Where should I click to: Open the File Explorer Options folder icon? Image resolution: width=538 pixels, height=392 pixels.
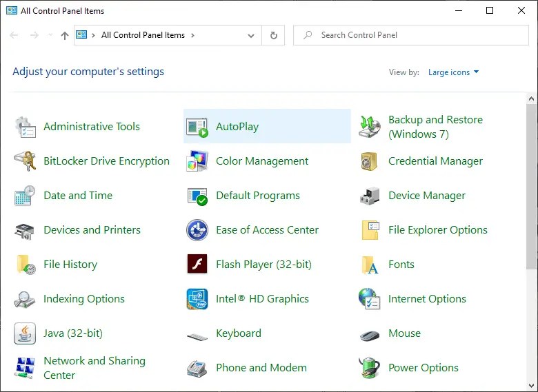point(370,230)
